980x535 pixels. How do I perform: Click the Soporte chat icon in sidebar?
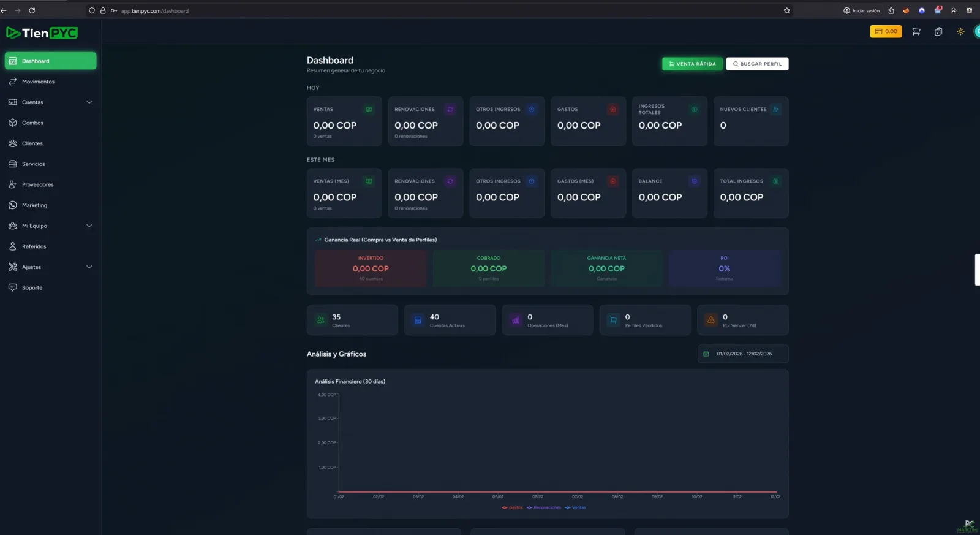point(13,287)
